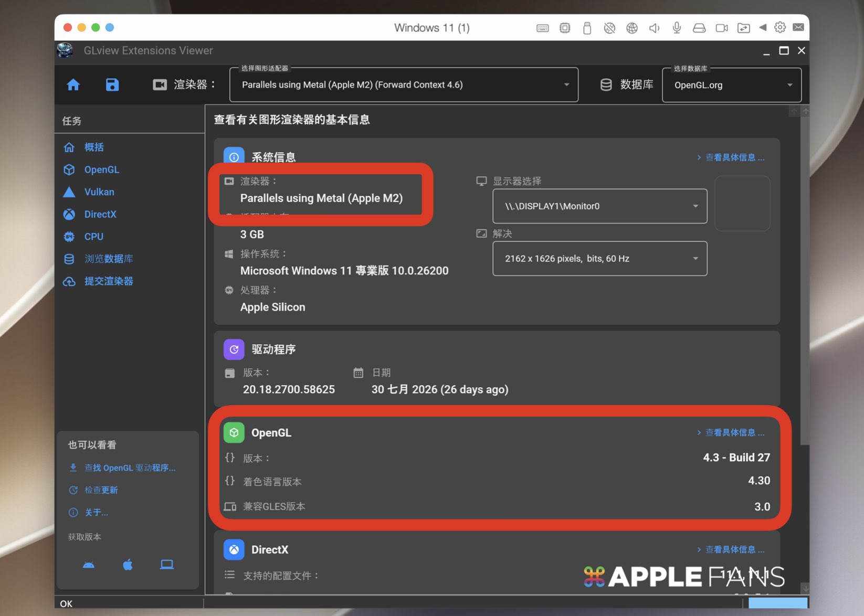Maximize the GLview Extensions Viewer window
Image resolution: width=864 pixels, height=616 pixels.
pyautogui.click(x=784, y=50)
